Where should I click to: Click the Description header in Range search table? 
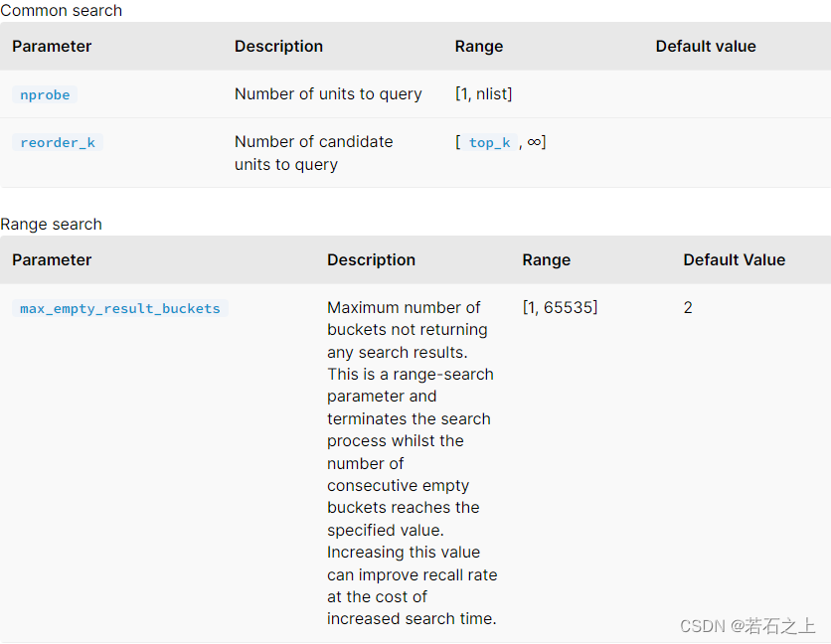point(371,259)
